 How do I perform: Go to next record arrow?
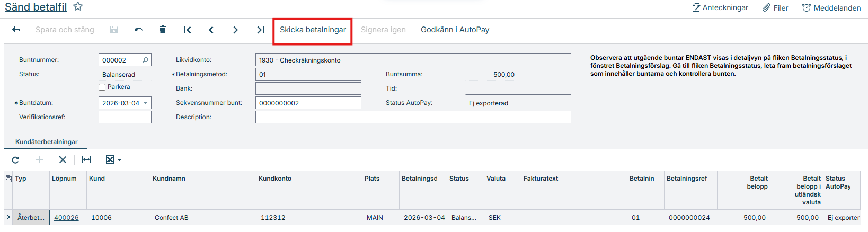click(235, 30)
